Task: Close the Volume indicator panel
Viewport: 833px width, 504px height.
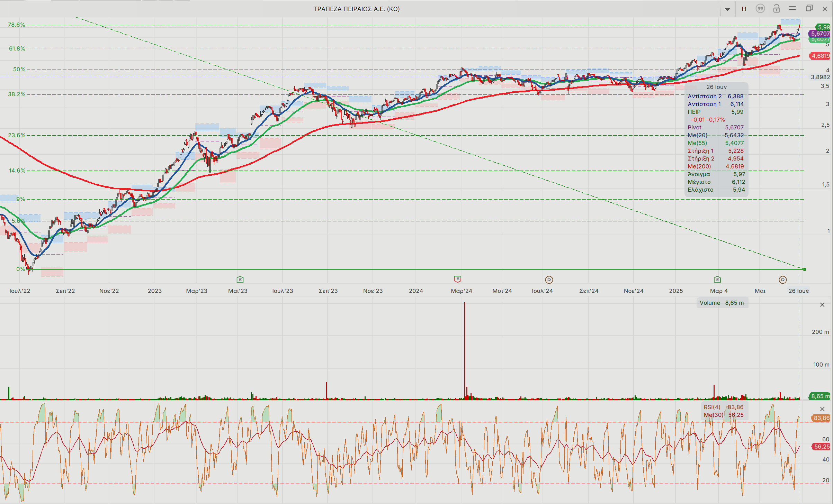Action: (x=822, y=305)
